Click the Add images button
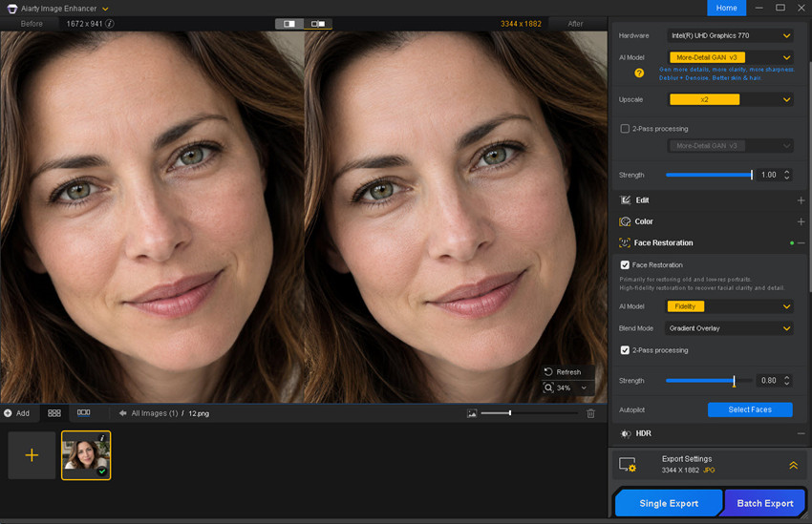 click(x=16, y=413)
